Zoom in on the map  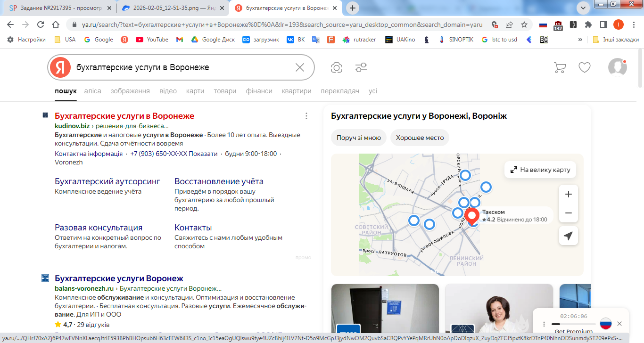point(569,194)
